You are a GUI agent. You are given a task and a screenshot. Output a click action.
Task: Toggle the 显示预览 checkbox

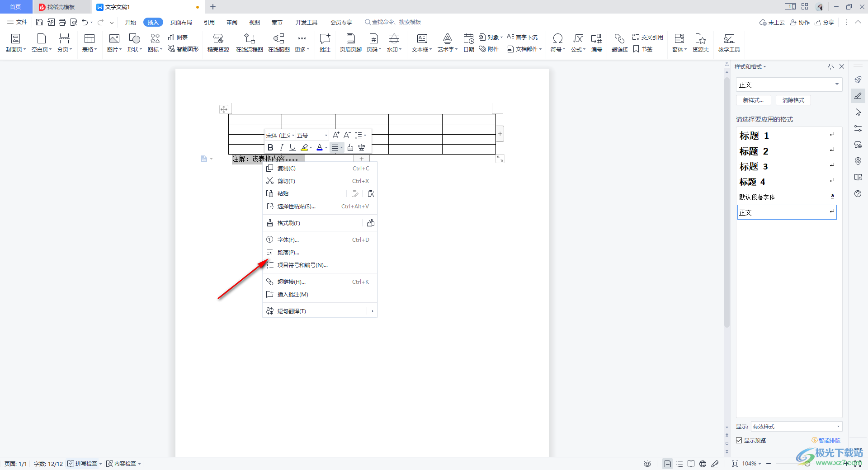click(739, 440)
